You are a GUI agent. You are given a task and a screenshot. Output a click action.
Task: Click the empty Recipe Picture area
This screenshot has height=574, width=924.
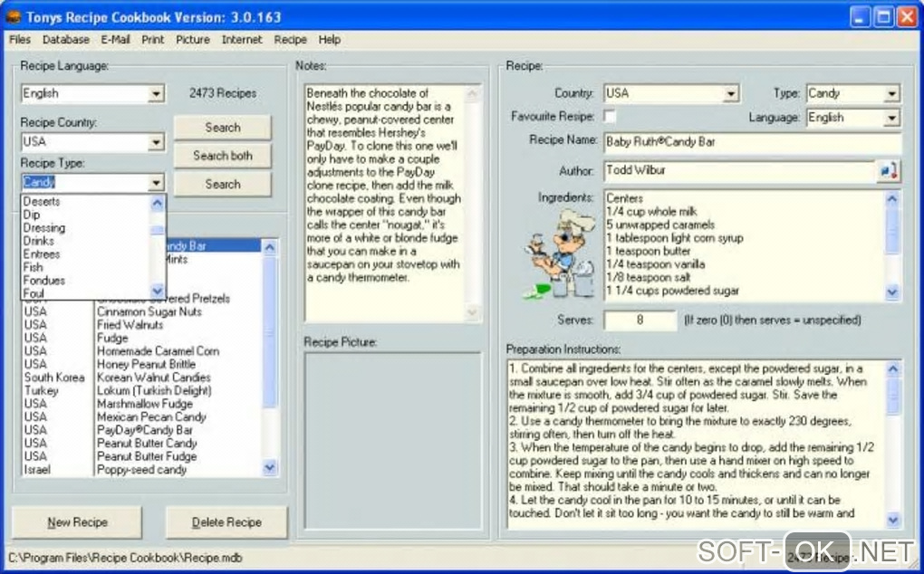click(392, 440)
